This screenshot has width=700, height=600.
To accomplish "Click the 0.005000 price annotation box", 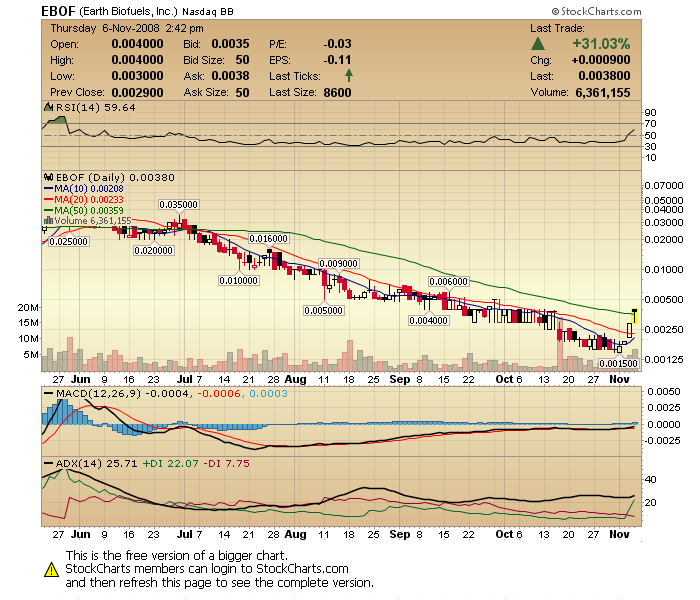I will 324,310.
